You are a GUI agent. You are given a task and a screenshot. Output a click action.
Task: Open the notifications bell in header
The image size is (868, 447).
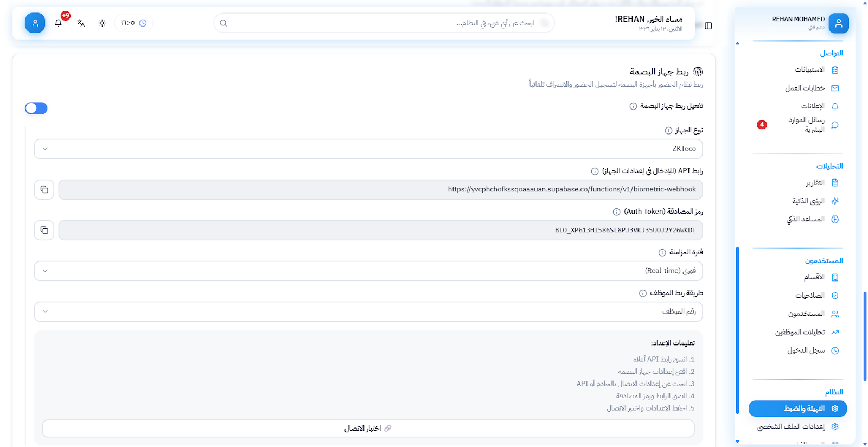(59, 23)
